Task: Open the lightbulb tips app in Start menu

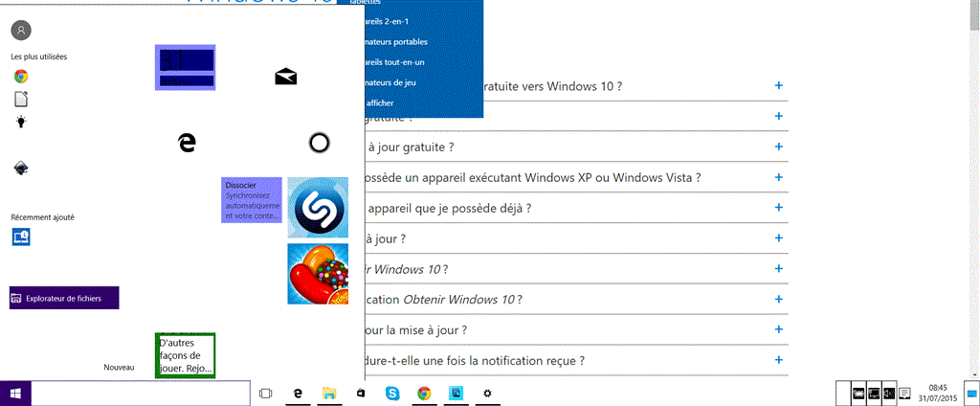Action: coord(21,122)
